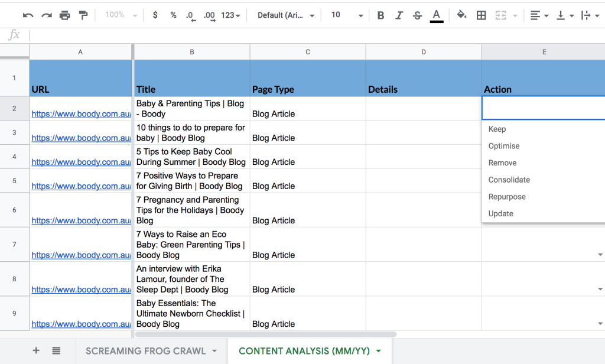Click the Undo arrow icon
The height and width of the screenshot is (364, 605).
coord(28,15)
